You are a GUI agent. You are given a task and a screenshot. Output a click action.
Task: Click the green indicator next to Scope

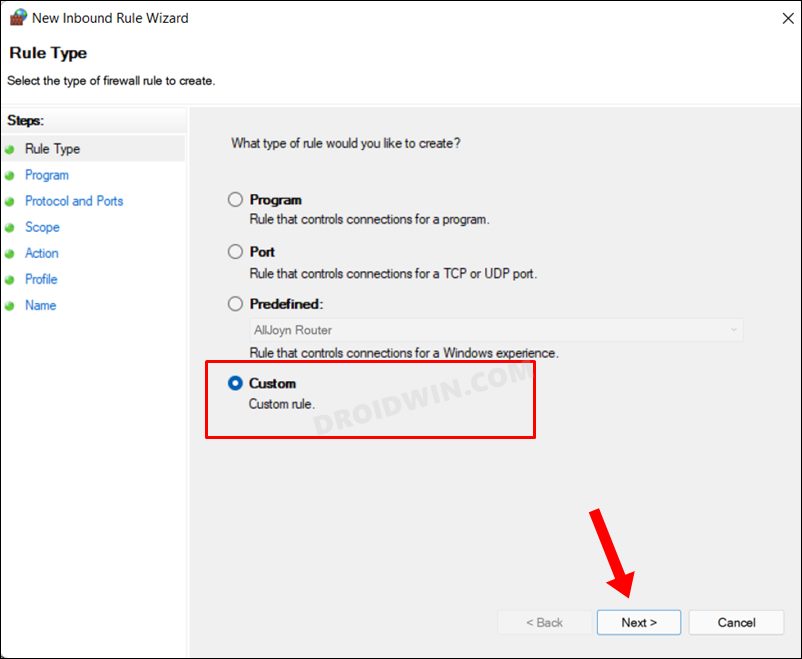(x=11, y=227)
